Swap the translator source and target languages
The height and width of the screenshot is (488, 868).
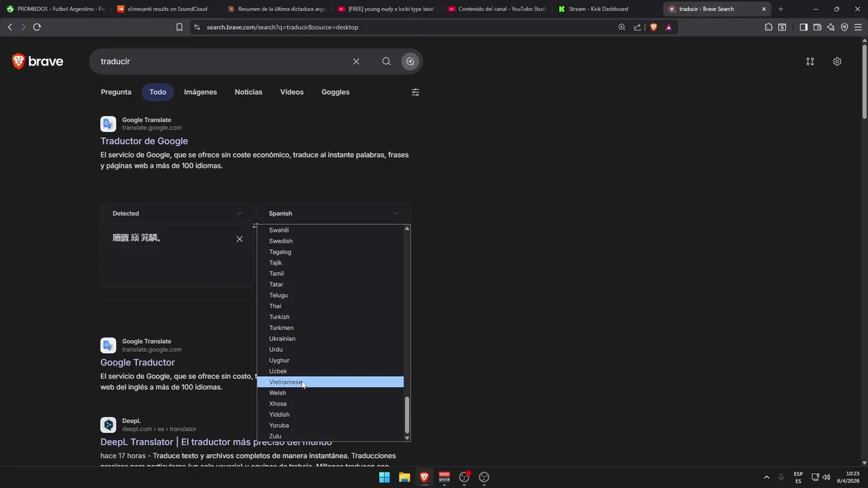(256, 225)
